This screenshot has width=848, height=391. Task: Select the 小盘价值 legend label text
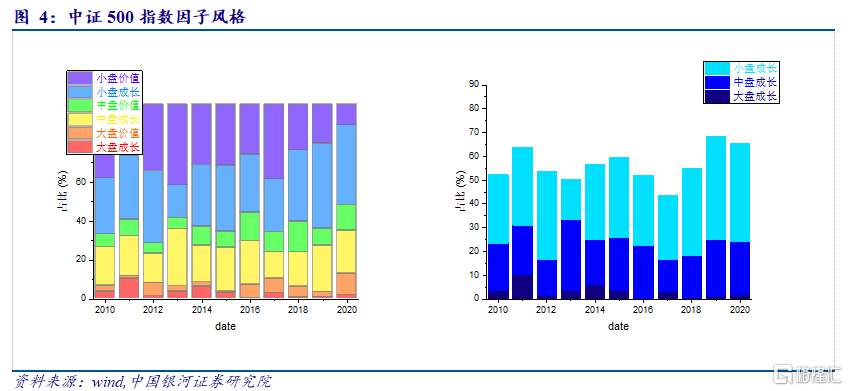click(x=118, y=78)
